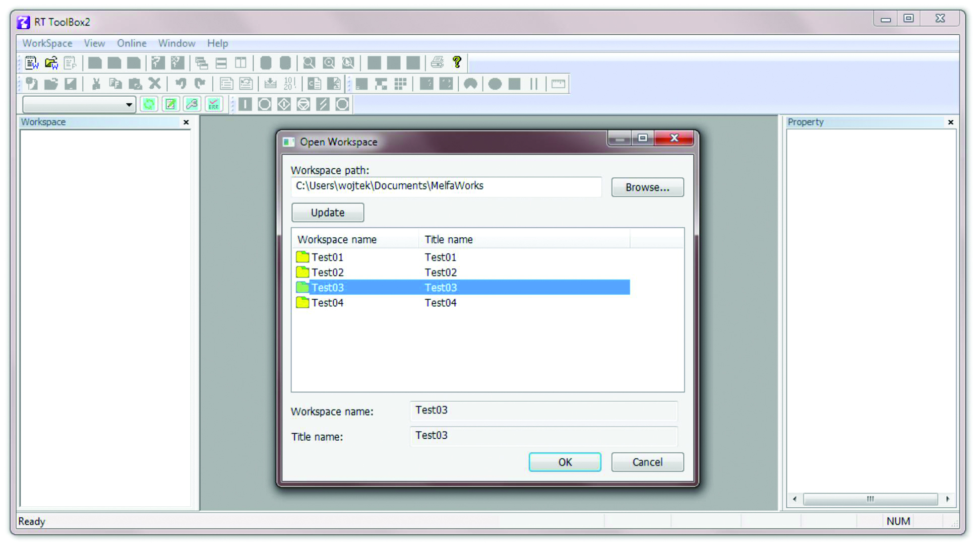This screenshot has width=980, height=543.
Task: Click the yellow question mark help icon
Action: coord(457,62)
